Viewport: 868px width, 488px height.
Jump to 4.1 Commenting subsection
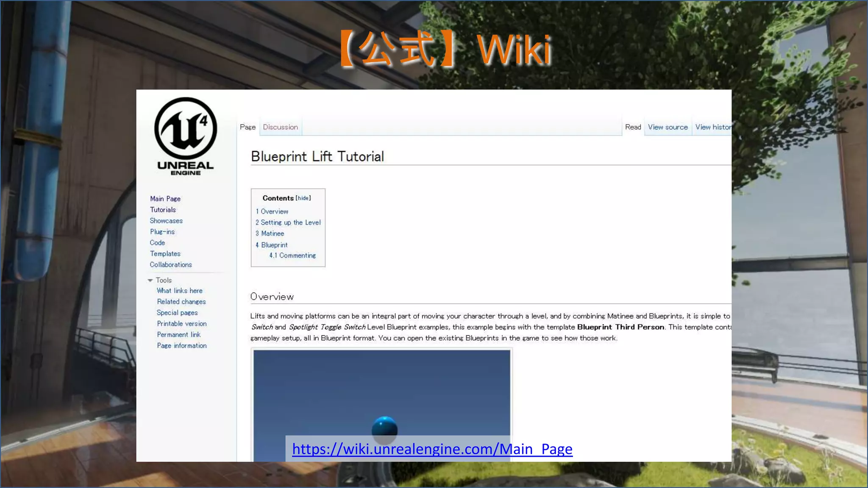pos(292,255)
